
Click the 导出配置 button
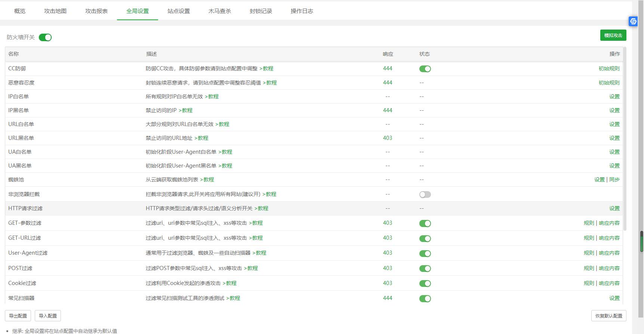18,316
